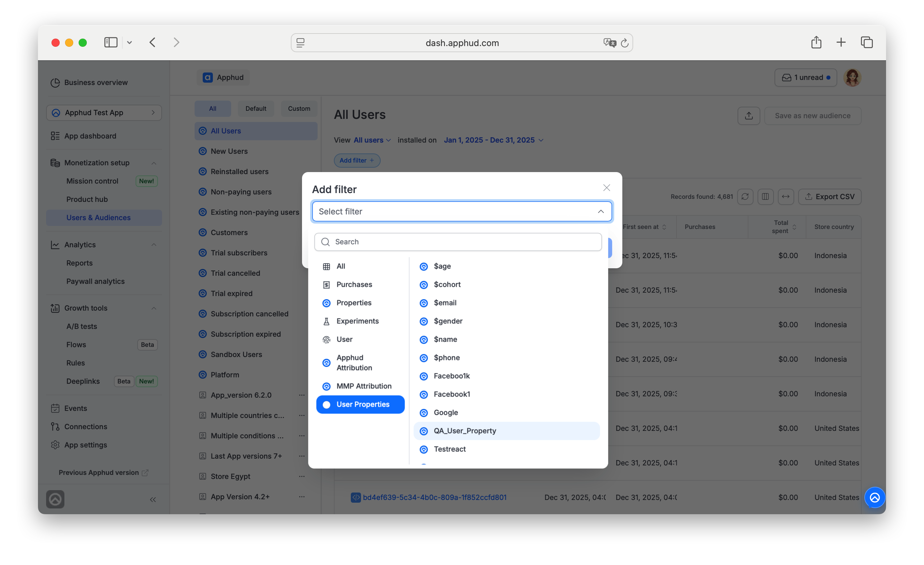Click the expand table width icon
The image size is (924, 565).
pyautogui.click(x=785, y=197)
